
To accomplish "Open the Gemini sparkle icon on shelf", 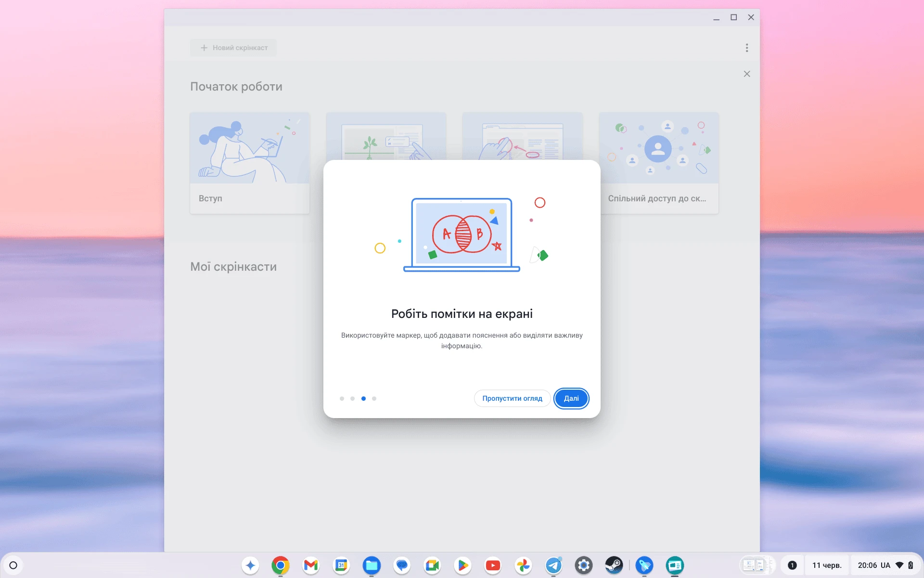I will [250, 565].
